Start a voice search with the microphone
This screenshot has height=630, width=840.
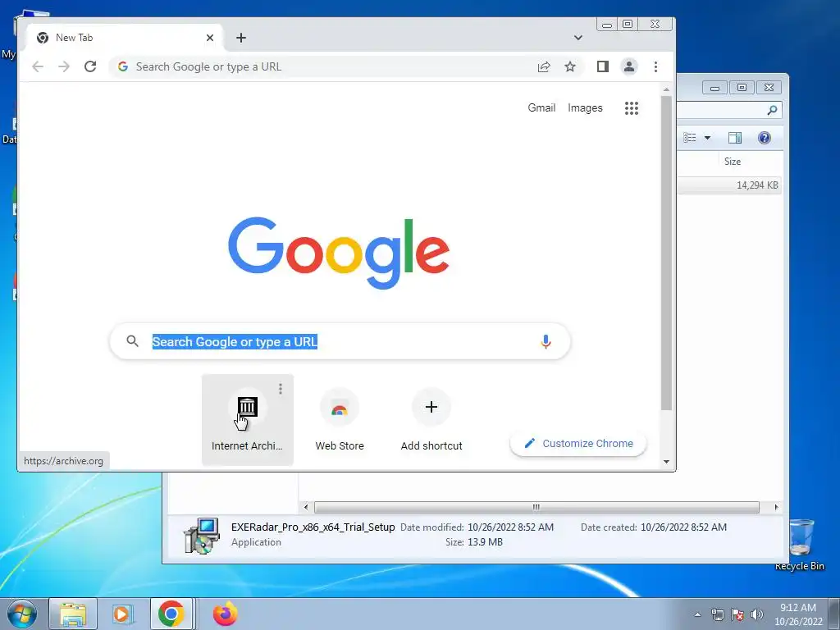point(546,342)
